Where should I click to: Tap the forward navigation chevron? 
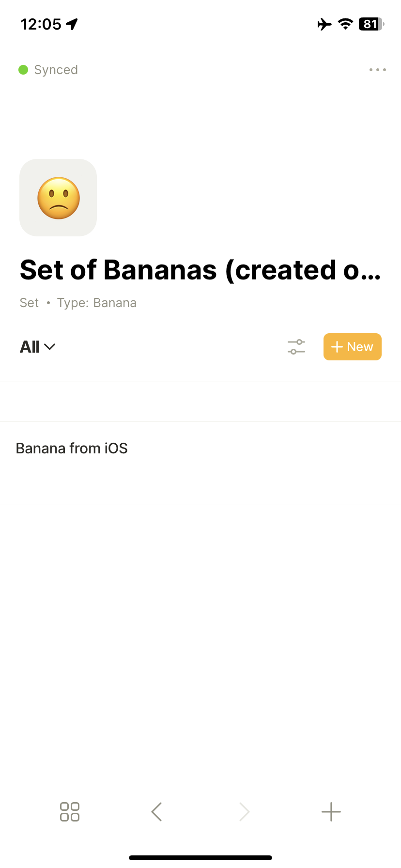pyautogui.click(x=244, y=811)
